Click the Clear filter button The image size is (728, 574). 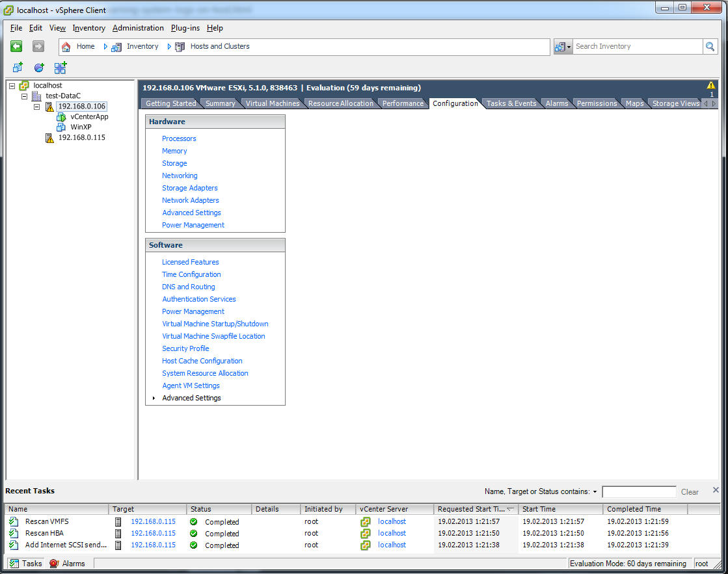[690, 492]
